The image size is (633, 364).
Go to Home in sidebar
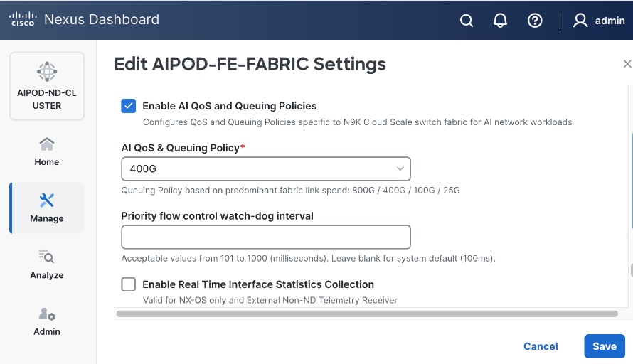pos(47,151)
